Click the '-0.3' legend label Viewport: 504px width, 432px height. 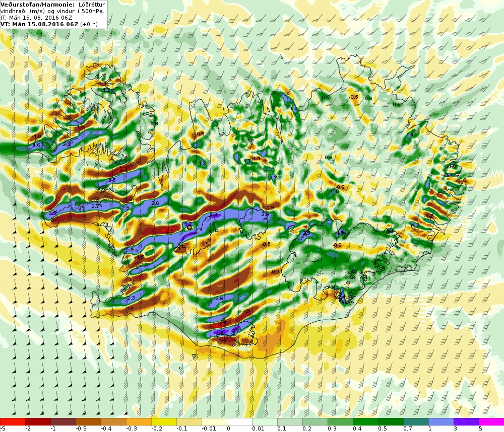click(132, 428)
